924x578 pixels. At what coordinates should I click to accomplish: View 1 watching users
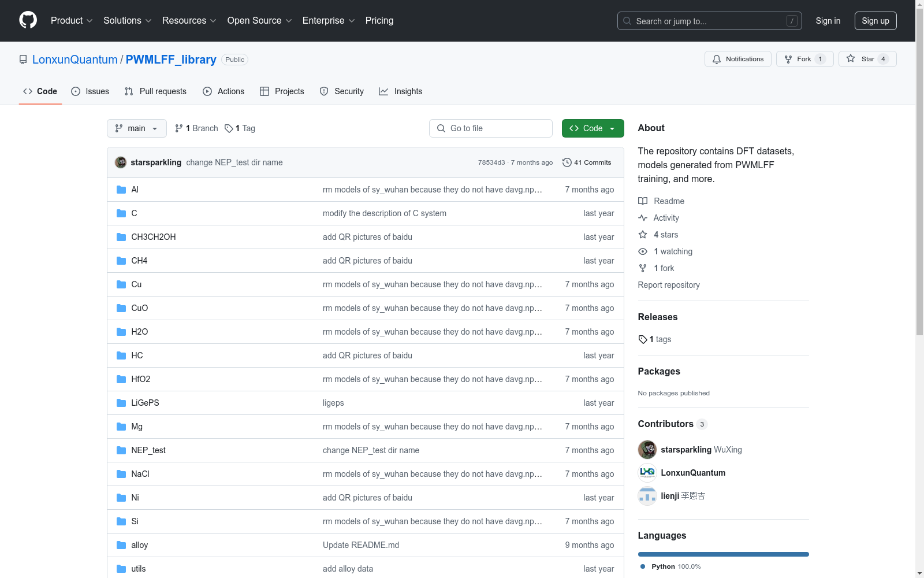(x=665, y=251)
